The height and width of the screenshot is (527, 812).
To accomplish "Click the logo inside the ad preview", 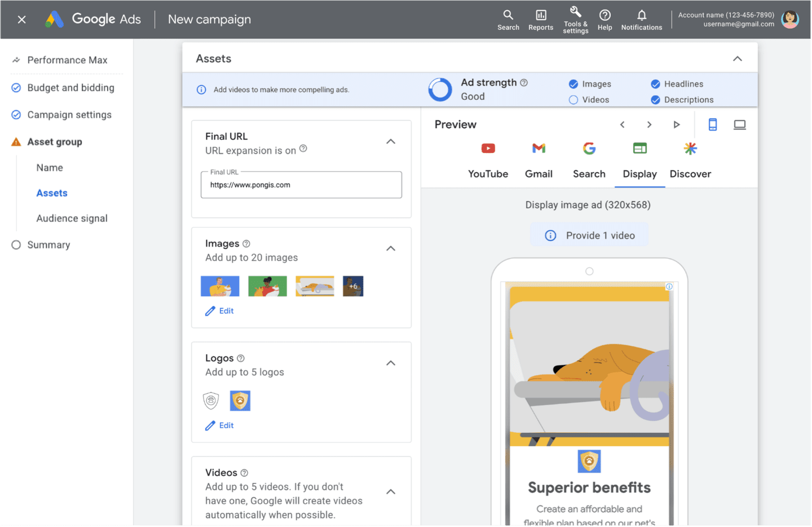I will pyautogui.click(x=589, y=462).
